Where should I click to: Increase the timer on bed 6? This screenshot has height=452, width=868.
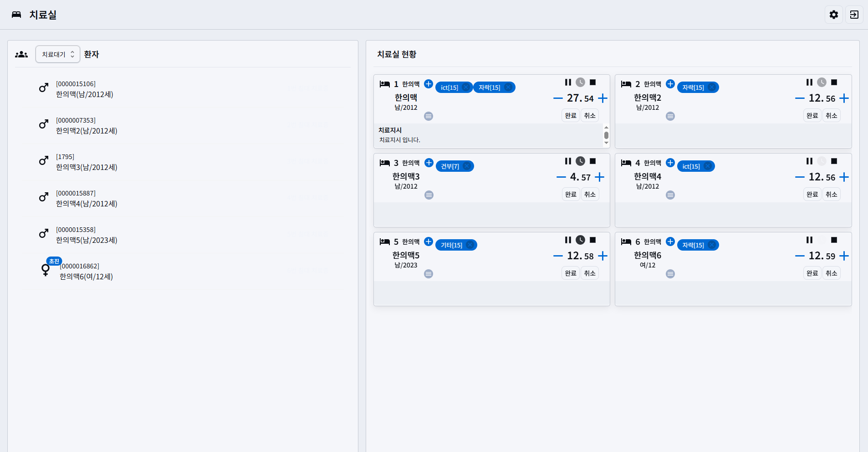pyautogui.click(x=844, y=256)
